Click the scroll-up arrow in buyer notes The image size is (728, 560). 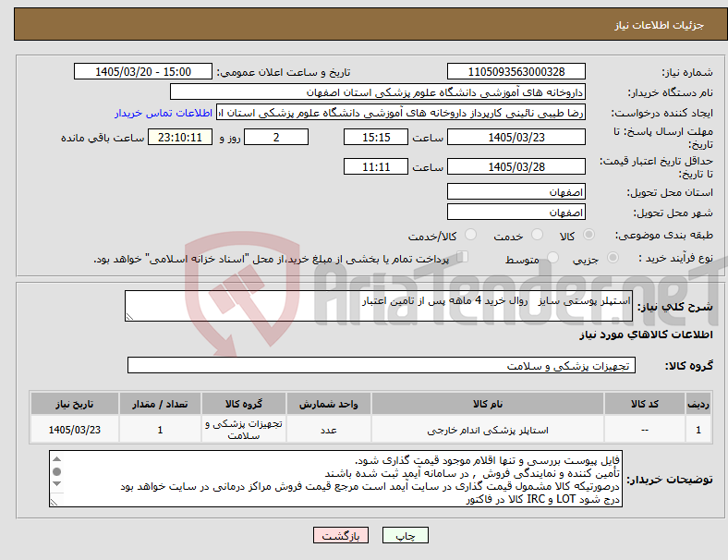(56, 459)
